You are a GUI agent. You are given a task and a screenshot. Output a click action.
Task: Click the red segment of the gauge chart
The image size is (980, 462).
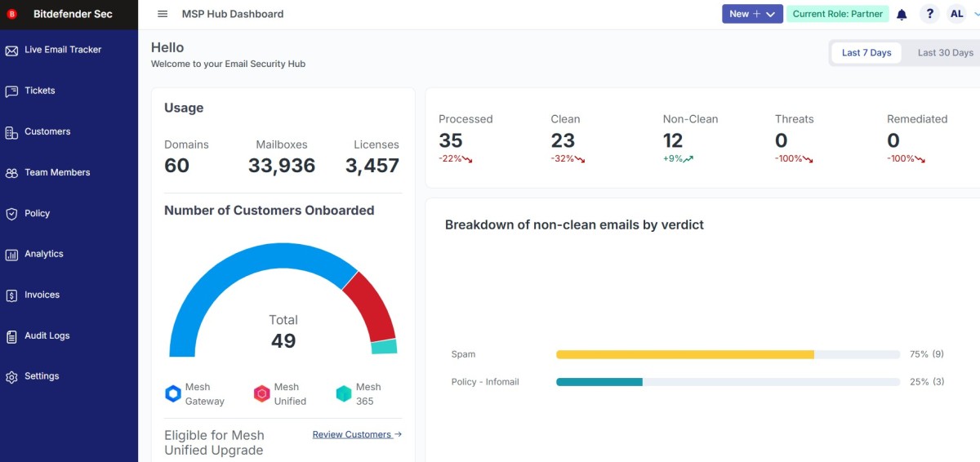pyautogui.click(x=372, y=307)
